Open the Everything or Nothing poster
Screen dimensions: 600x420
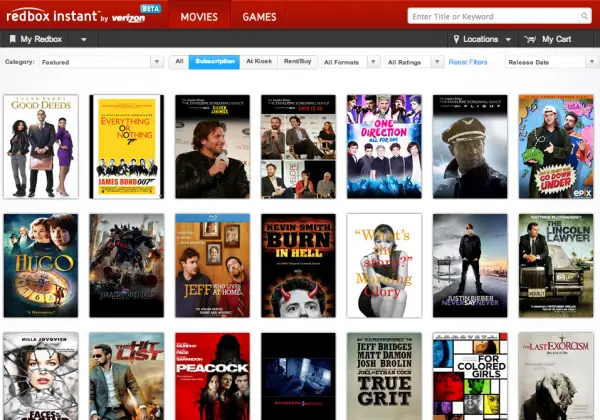(x=127, y=147)
